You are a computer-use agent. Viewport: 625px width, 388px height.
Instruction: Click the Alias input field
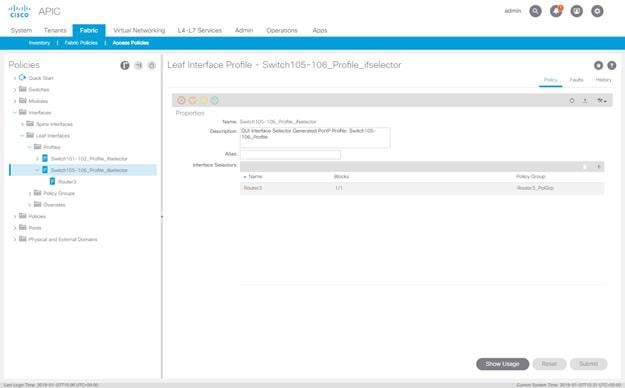(x=290, y=155)
